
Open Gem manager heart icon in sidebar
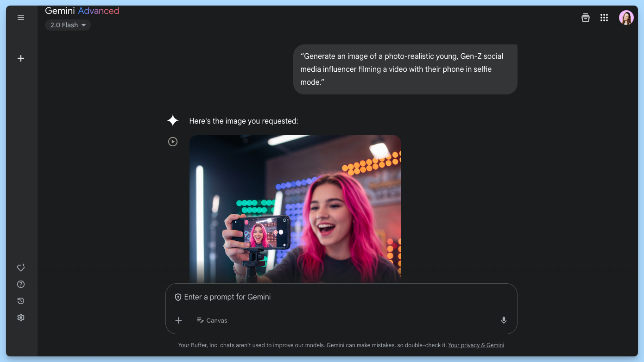21,268
